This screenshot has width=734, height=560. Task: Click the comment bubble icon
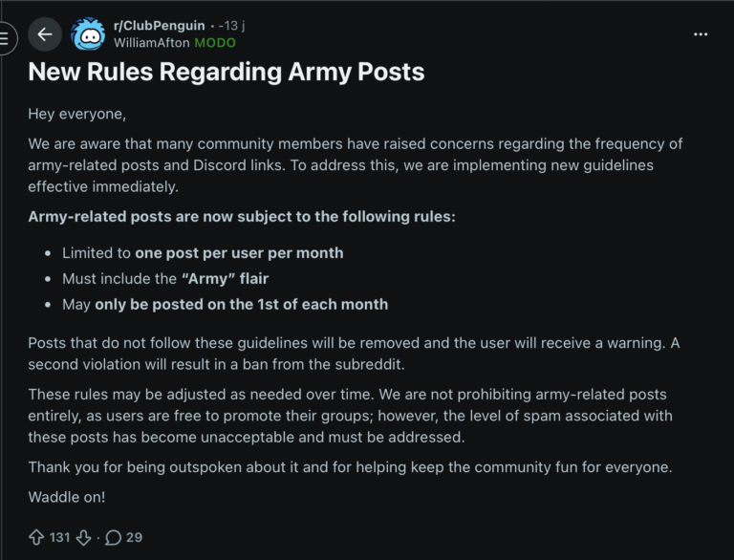pyautogui.click(x=113, y=537)
